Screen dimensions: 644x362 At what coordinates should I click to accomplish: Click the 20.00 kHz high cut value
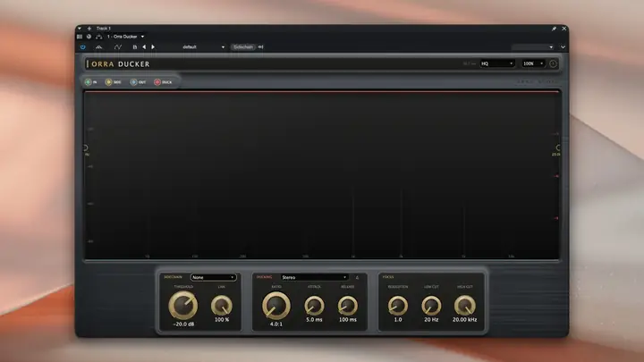[x=464, y=320]
